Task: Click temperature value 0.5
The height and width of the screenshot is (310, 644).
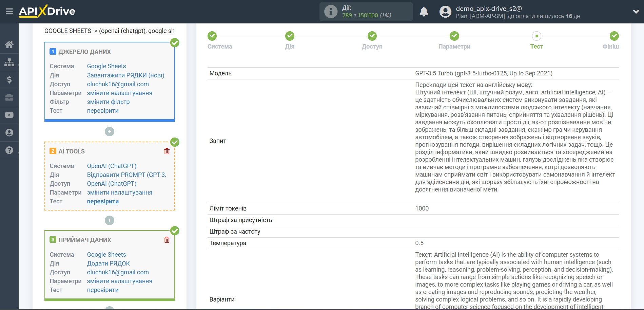Action: [x=419, y=243]
